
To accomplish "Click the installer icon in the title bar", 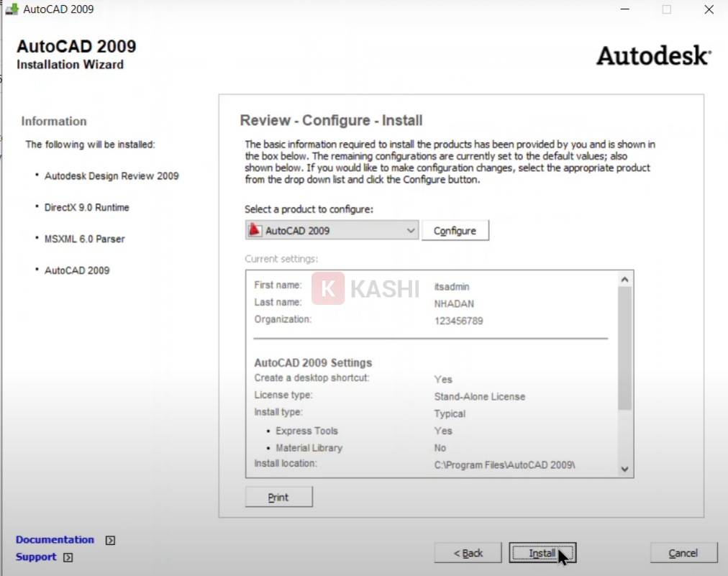I will [12, 9].
